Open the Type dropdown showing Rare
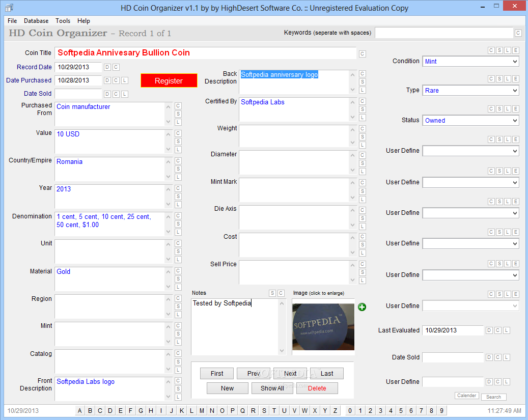528x420 pixels. [x=470, y=91]
